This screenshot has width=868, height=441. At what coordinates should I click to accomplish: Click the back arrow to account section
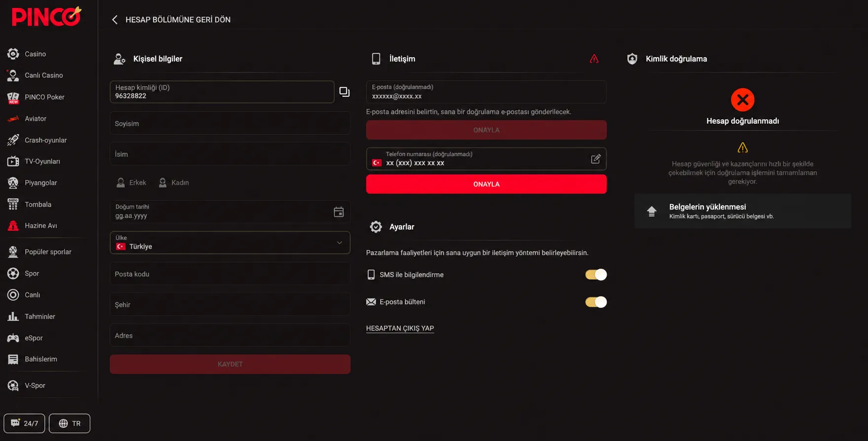click(x=114, y=20)
